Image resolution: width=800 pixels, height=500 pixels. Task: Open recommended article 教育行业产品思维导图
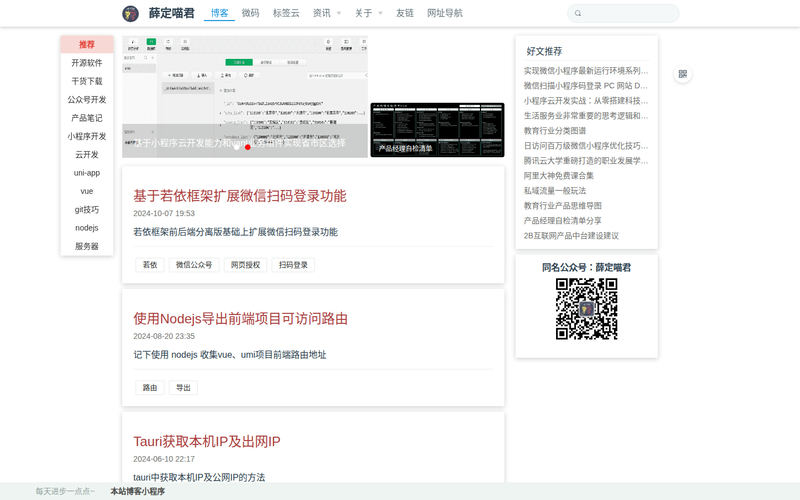[563, 206]
